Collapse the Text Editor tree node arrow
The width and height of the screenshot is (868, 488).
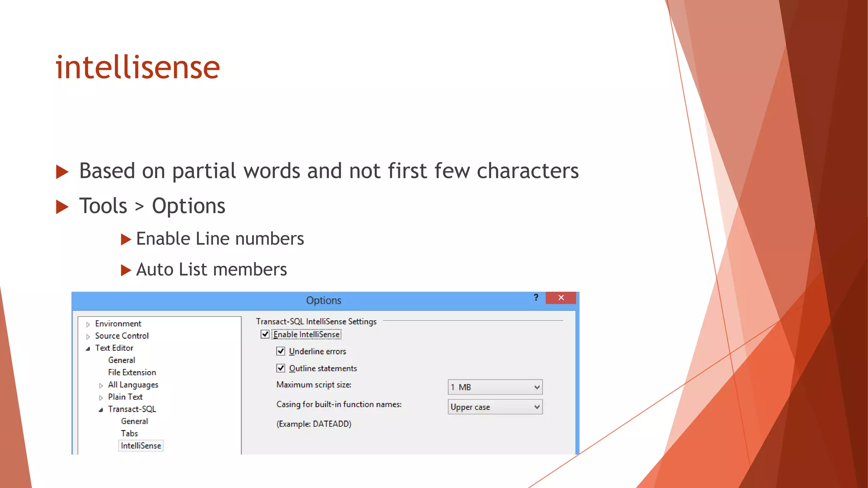tap(88, 349)
